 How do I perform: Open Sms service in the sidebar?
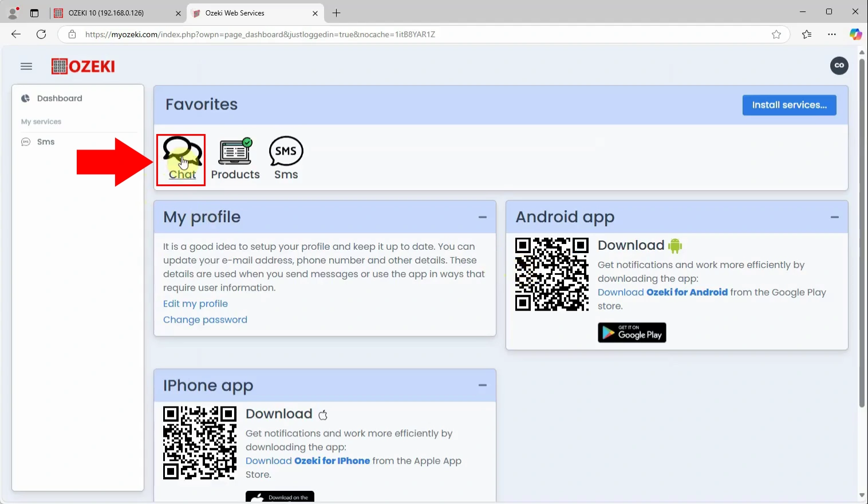(x=46, y=142)
